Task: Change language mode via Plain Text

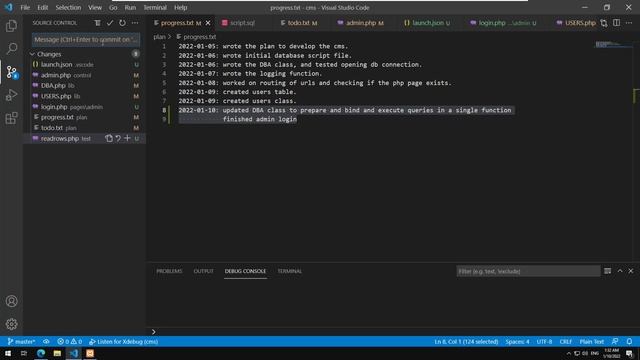Action: click(591, 342)
